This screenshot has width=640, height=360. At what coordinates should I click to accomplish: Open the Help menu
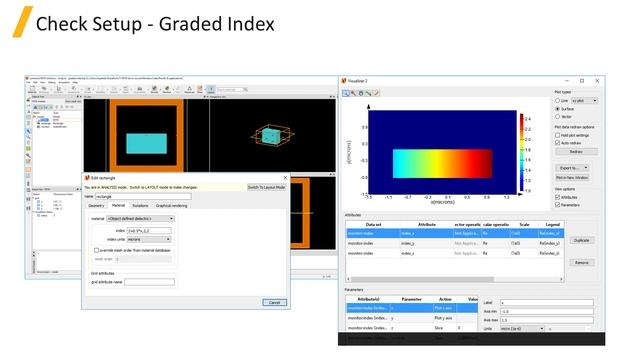click(75, 82)
